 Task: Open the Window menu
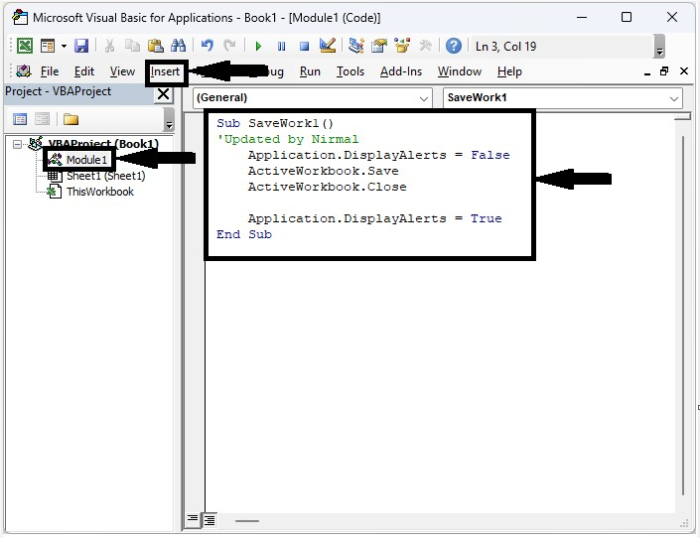pyautogui.click(x=459, y=71)
